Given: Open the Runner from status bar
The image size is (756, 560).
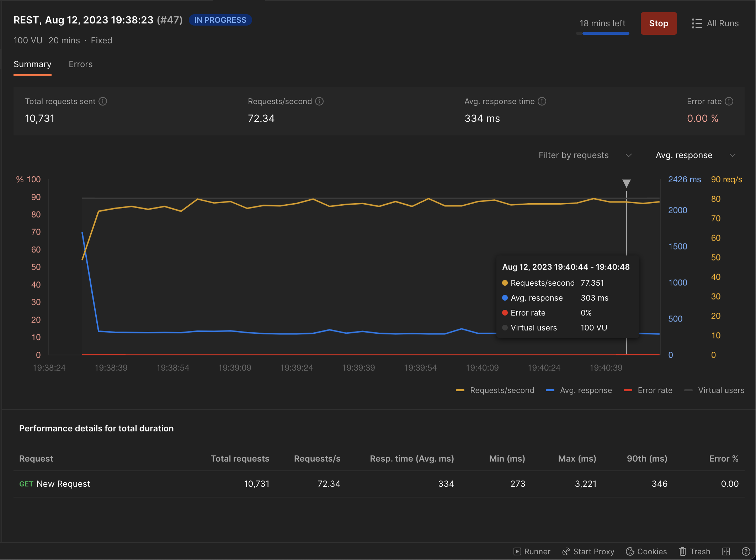Looking at the screenshot, I should (x=532, y=551).
